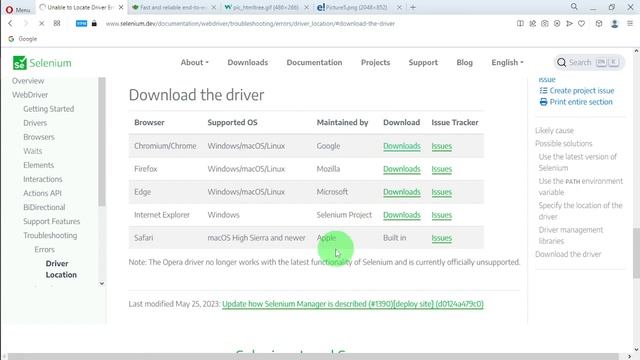640x360 pixels.
Task: Click the address bar URL
Action: click(250, 24)
